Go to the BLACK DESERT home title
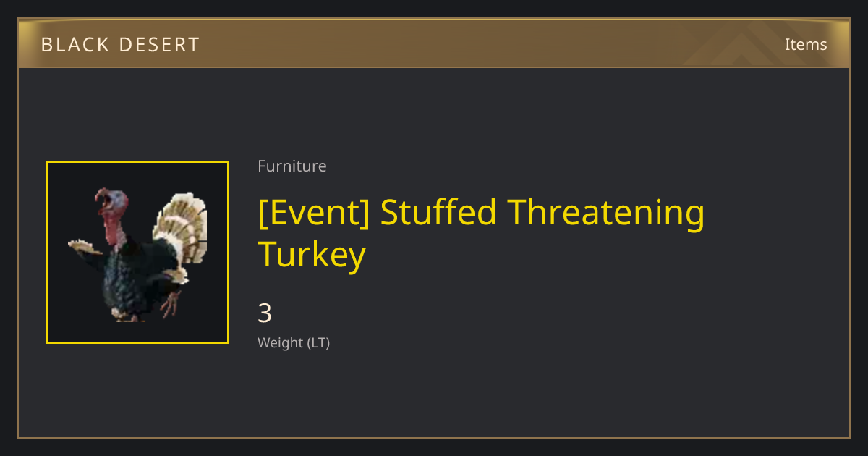Screen dimensions: 868x456 120,44
